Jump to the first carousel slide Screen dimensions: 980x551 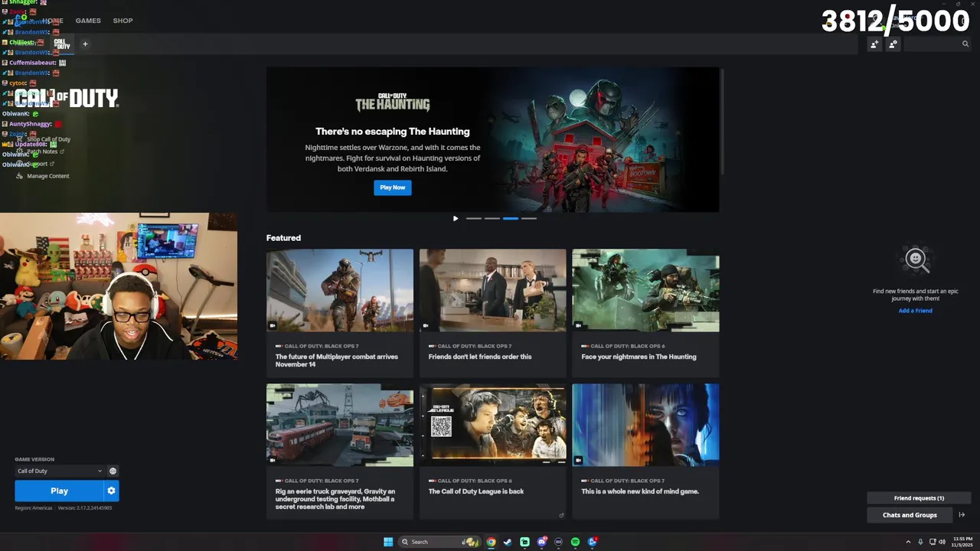[x=474, y=219]
